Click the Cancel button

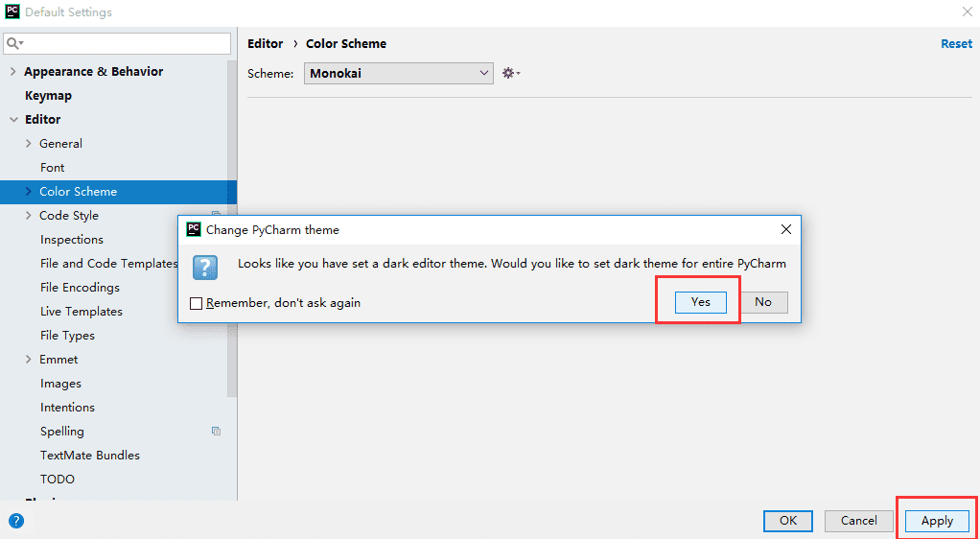pos(859,520)
